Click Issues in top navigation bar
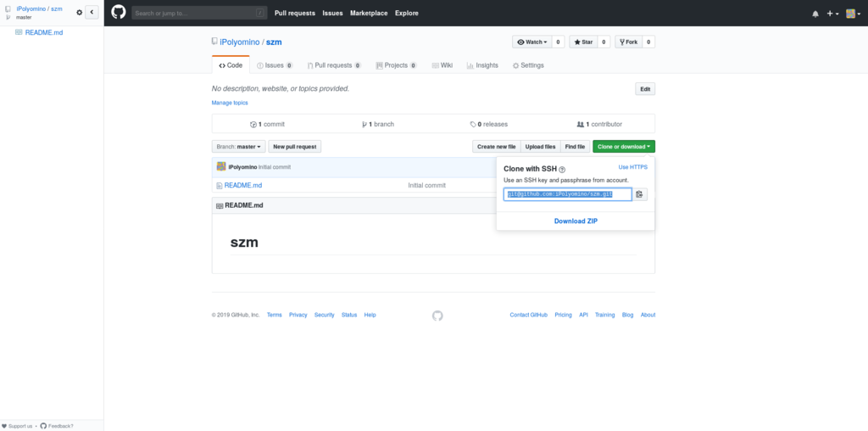Screen dimensions: 868x431 coord(332,14)
